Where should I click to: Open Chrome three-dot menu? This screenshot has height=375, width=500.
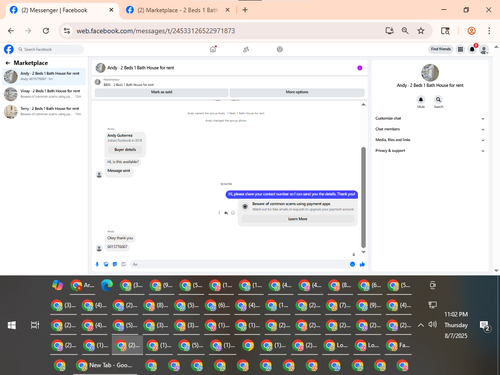pyautogui.click(x=489, y=31)
